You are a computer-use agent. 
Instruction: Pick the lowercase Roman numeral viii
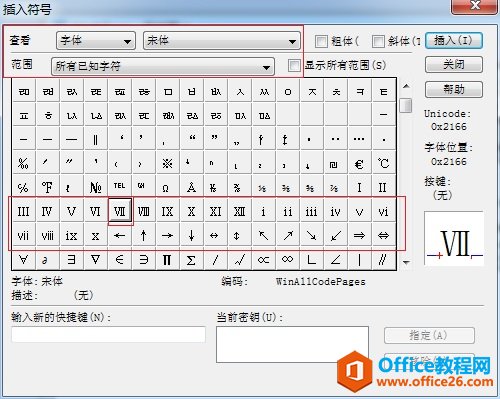[48, 235]
